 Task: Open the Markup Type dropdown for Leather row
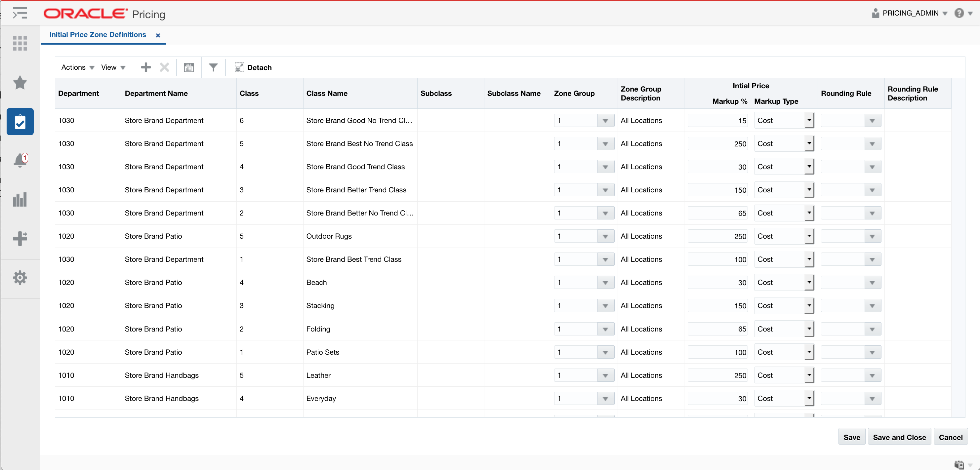tap(808, 375)
